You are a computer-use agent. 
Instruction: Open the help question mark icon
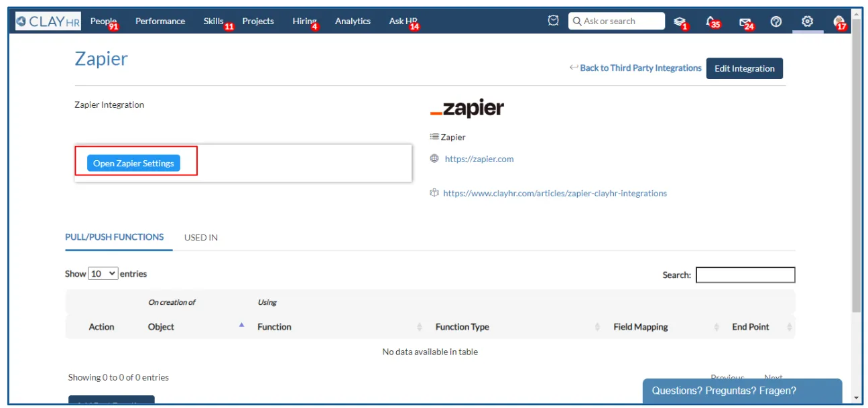click(x=776, y=21)
